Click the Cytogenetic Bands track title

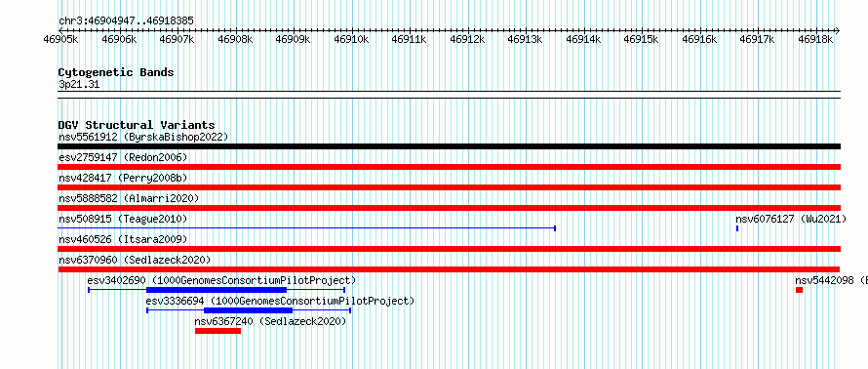coord(116,72)
